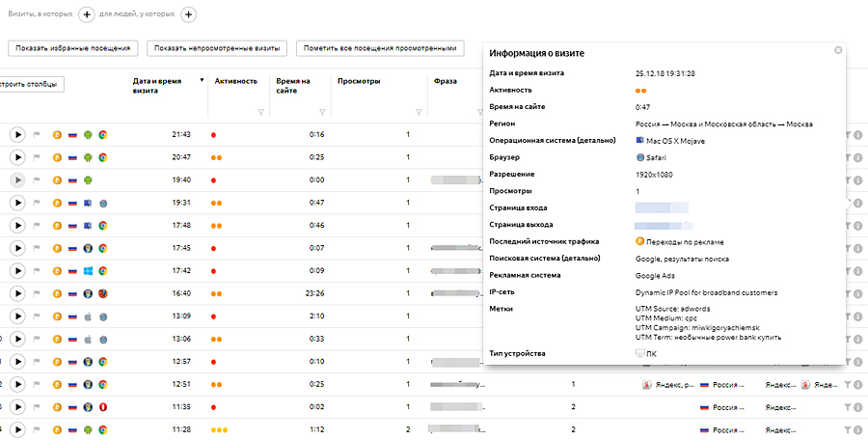
Task: Open info icon for the 11:28 visit
Action: (x=858, y=429)
